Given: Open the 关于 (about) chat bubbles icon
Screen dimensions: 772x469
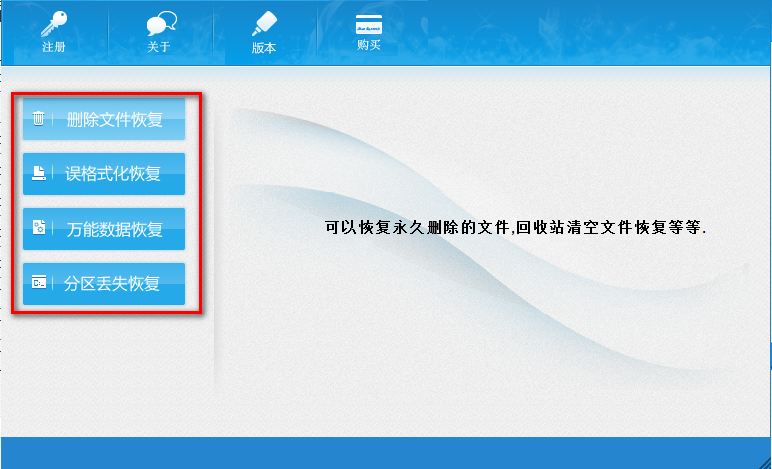Looking at the screenshot, I should coord(161,24).
